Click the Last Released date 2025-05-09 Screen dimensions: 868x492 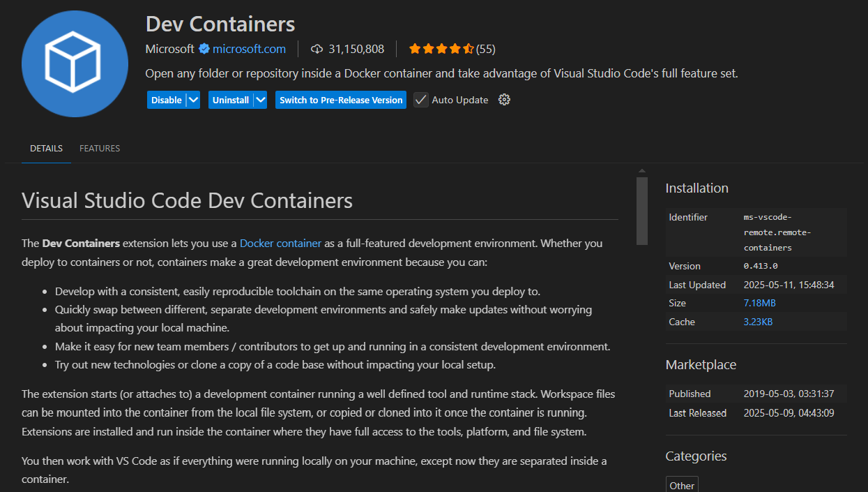tap(789, 412)
